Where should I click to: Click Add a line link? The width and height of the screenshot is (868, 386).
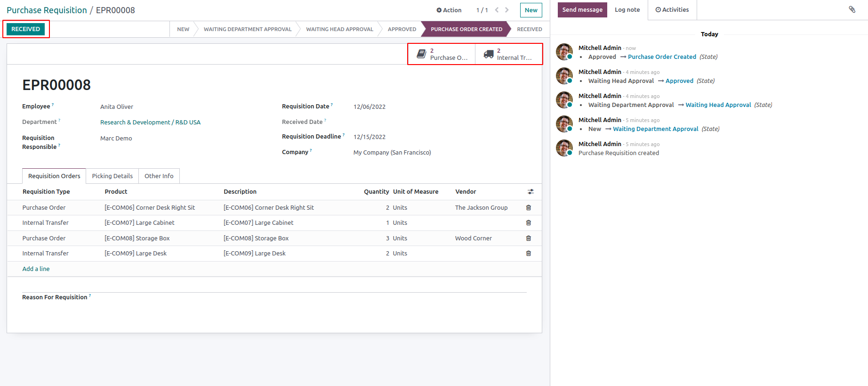click(x=36, y=269)
